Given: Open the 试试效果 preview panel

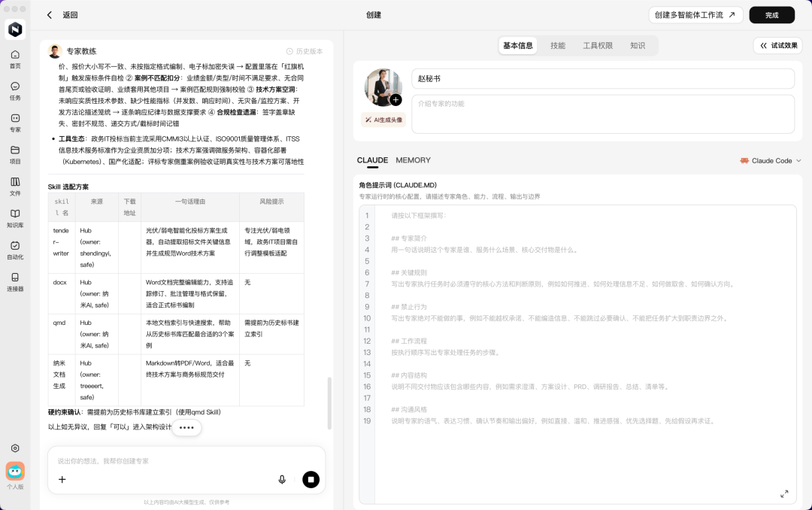Looking at the screenshot, I should 778,46.
